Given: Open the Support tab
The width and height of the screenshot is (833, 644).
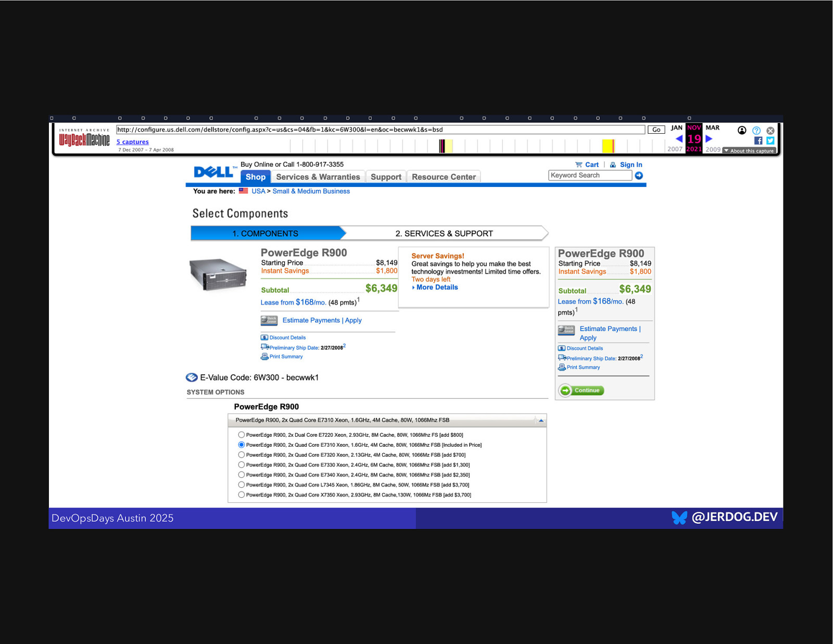Looking at the screenshot, I should click(386, 177).
